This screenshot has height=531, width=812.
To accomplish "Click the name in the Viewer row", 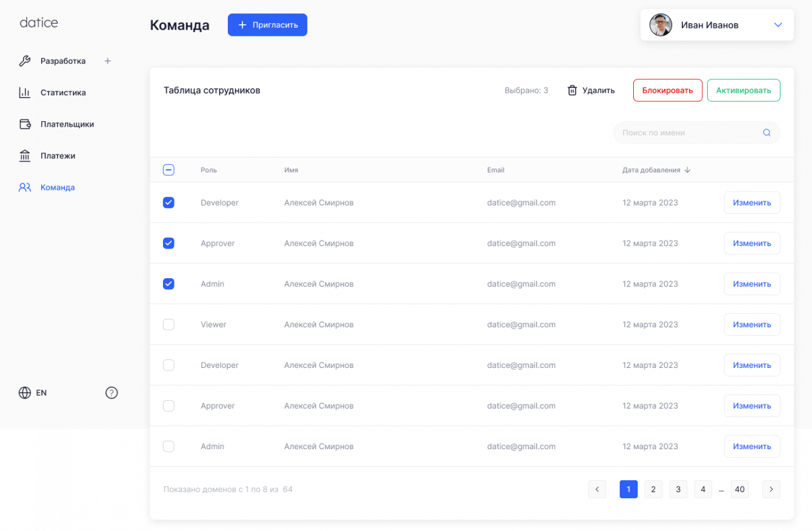I will coord(319,324).
